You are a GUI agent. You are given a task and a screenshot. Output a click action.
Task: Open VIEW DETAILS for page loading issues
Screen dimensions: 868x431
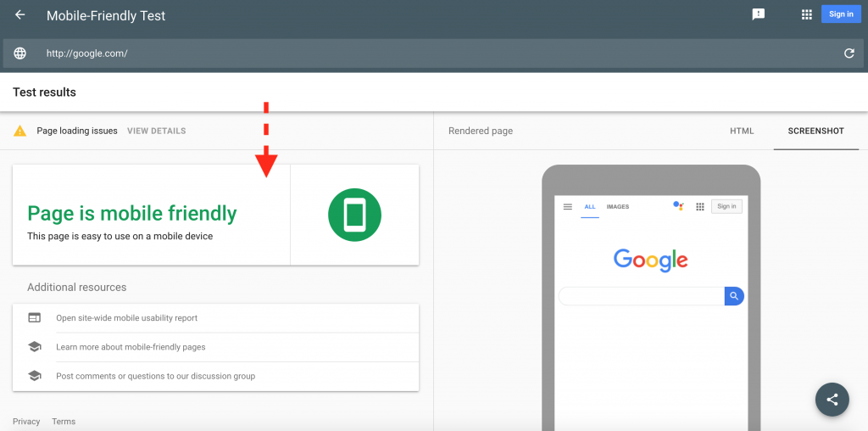coord(157,132)
